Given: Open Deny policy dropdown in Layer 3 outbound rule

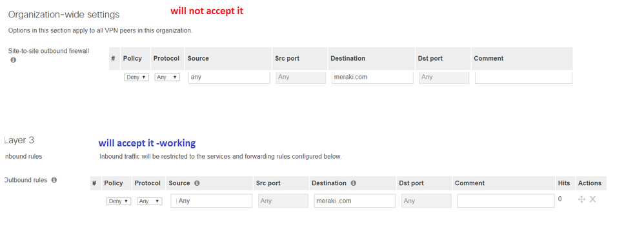Looking at the screenshot, I should point(119,201).
